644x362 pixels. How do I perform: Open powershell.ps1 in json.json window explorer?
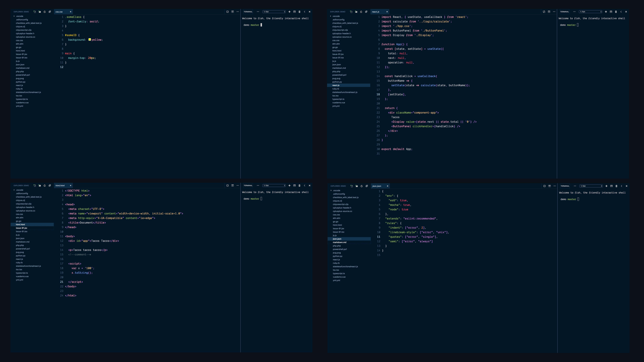click(x=340, y=249)
